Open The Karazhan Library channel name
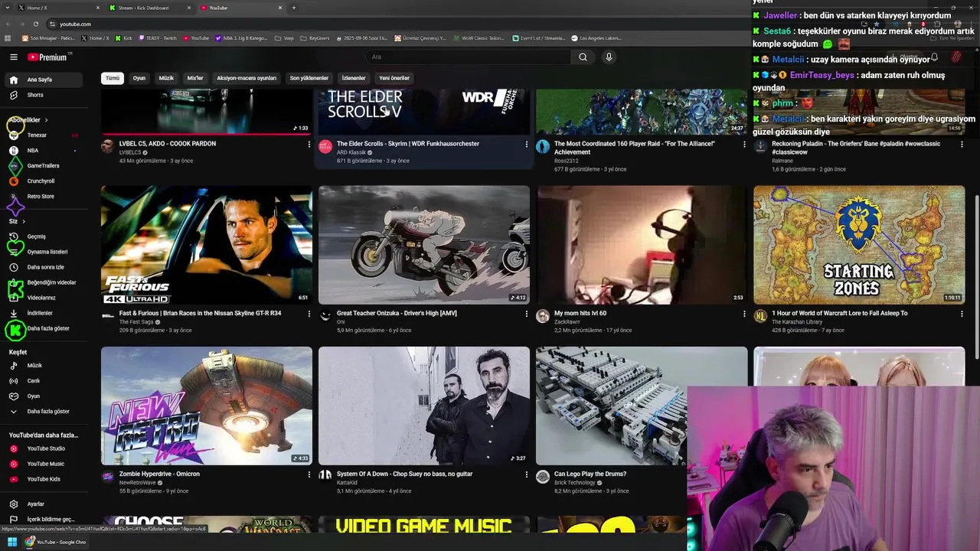This screenshot has height=551, width=980. click(797, 322)
